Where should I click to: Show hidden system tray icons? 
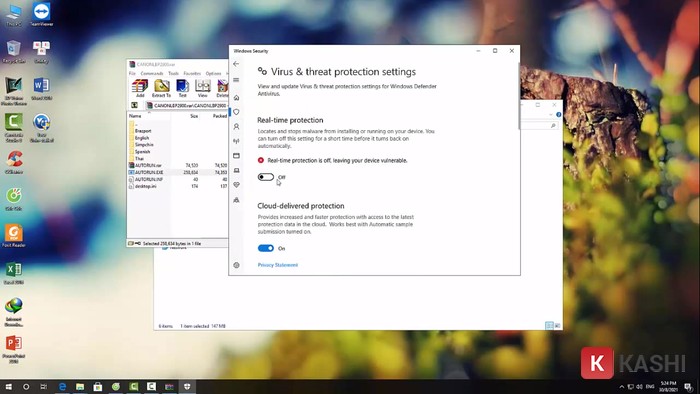[621, 386]
